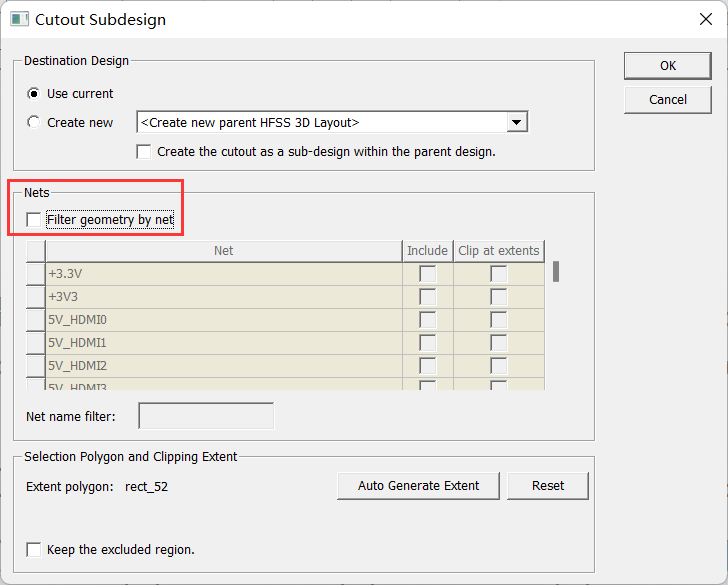The image size is (728, 585).
Task: Click the Net name filter field
Action: (x=206, y=416)
